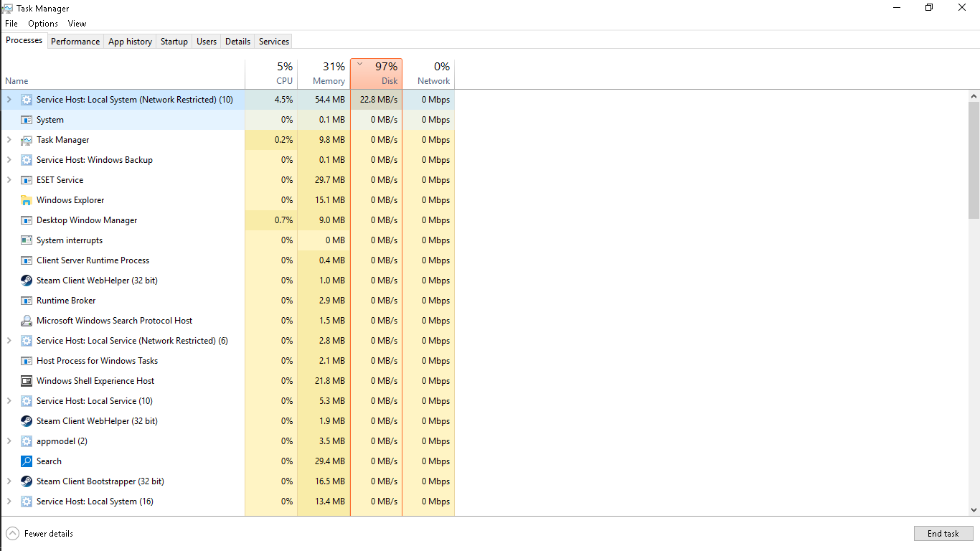The width and height of the screenshot is (980, 551).
Task: Select the Runtime Broker row name
Action: click(66, 301)
